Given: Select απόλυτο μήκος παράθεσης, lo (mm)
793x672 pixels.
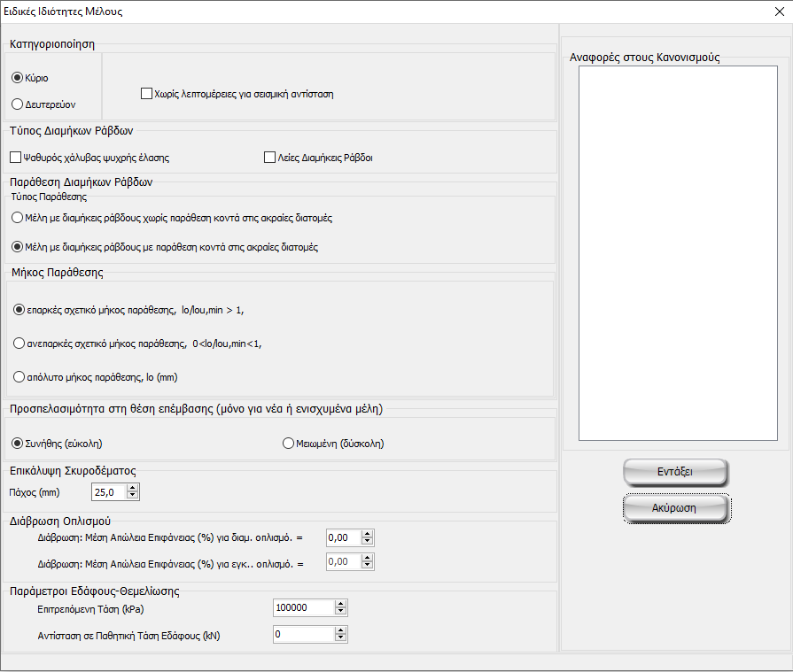Looking at the screenshot, I should 19,376.
